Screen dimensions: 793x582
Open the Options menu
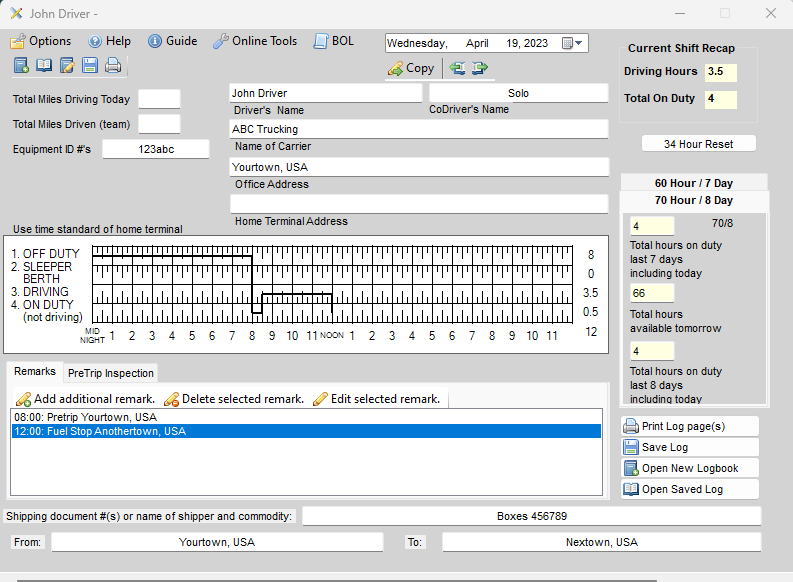(40, 41)
